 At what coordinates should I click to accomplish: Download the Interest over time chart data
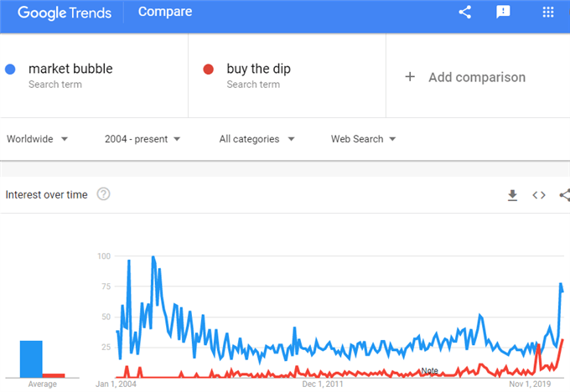click(x=512, y=195)
